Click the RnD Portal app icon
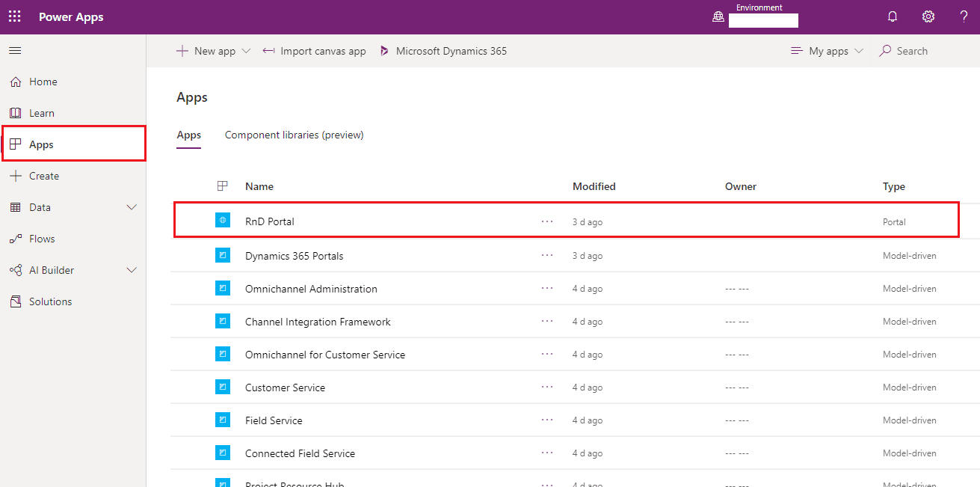Viewport: 980px width, 487px height. pos(223,220)
